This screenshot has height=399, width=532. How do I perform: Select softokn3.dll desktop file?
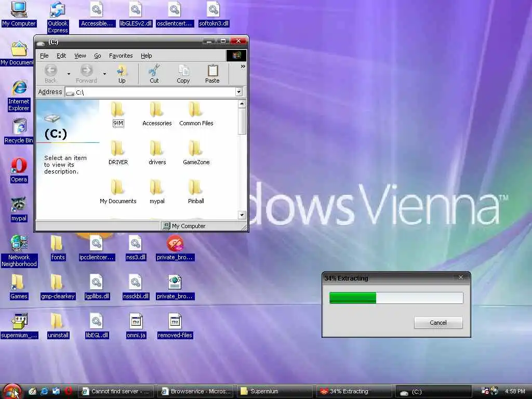click(x=214, y=14)
